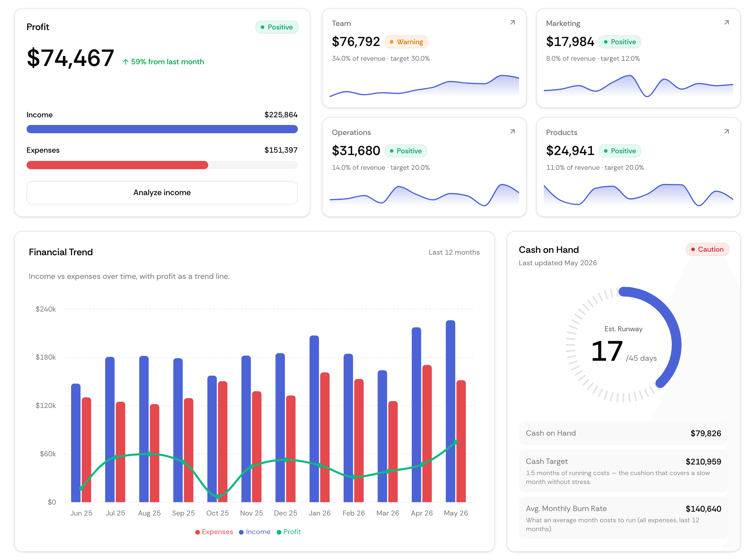The height and width of the screenshot is (560, 755).
Task: Open the Products card arrow icon
Action: [x=726, y=131]
